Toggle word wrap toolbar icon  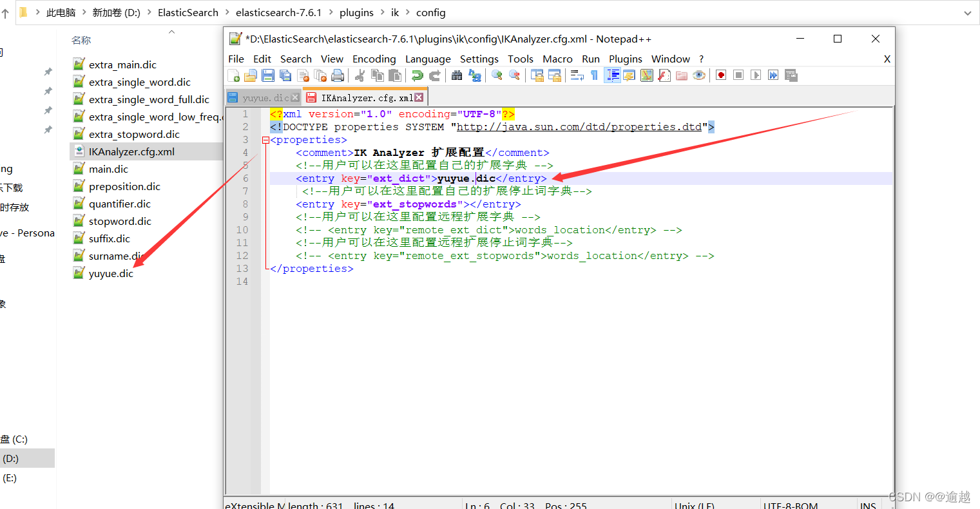click(577, 75)
